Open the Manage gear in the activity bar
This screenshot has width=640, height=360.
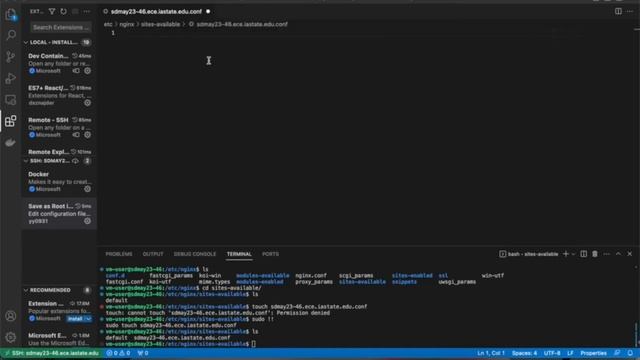coord(11,337)
